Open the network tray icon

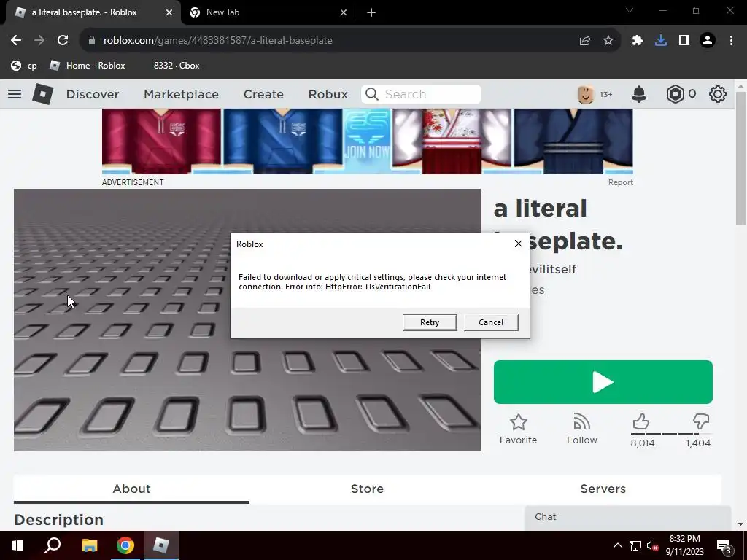click(x=635, y=545)
